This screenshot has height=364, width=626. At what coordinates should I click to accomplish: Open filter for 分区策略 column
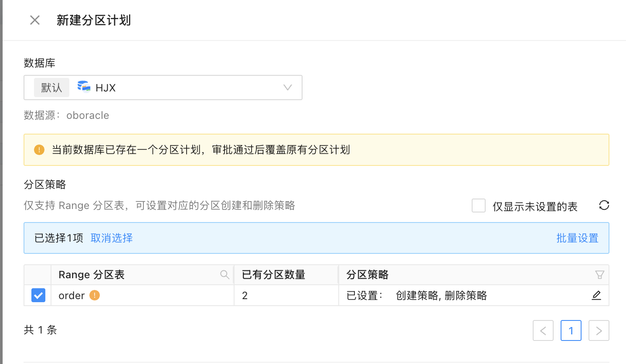click(x=599, y=275)
